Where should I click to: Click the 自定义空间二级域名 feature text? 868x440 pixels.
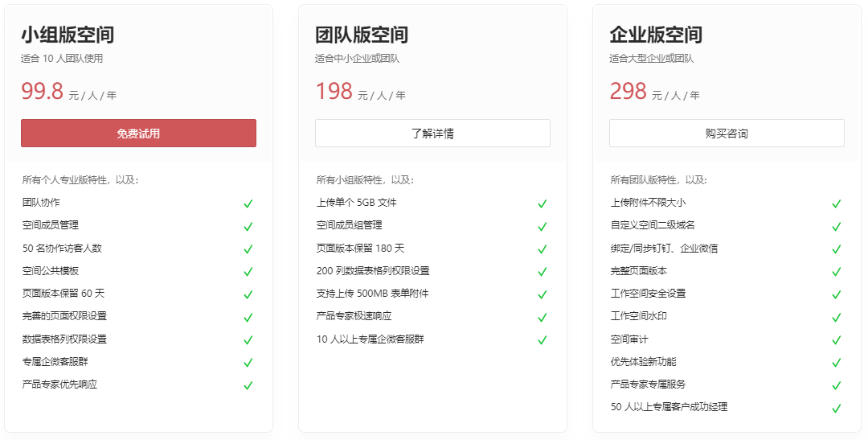point(653,225)
